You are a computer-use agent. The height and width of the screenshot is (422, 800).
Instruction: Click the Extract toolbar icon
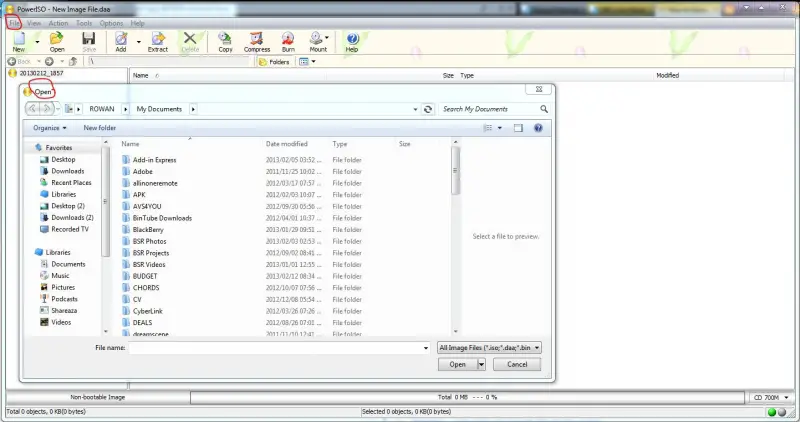tap(158, 42)
